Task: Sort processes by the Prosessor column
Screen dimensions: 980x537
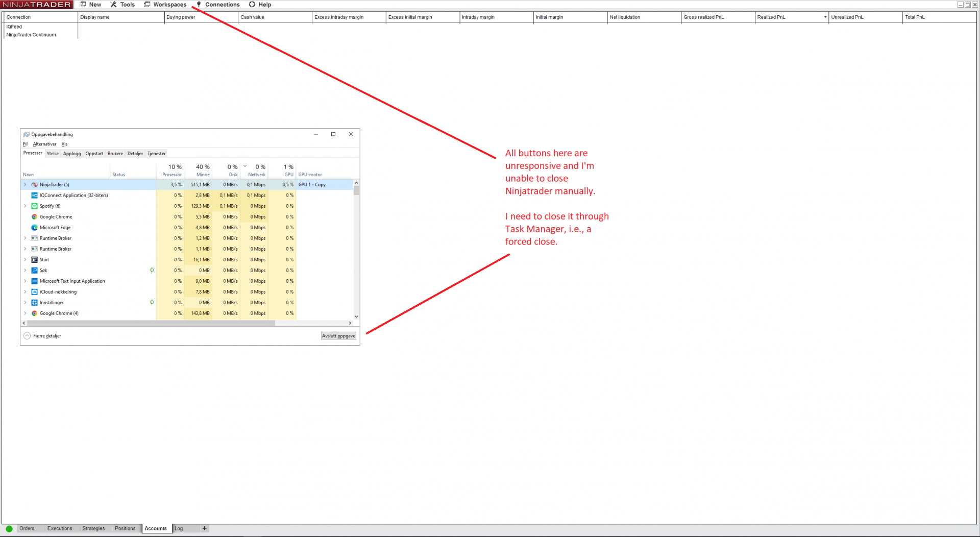Action: pos(170,170)
